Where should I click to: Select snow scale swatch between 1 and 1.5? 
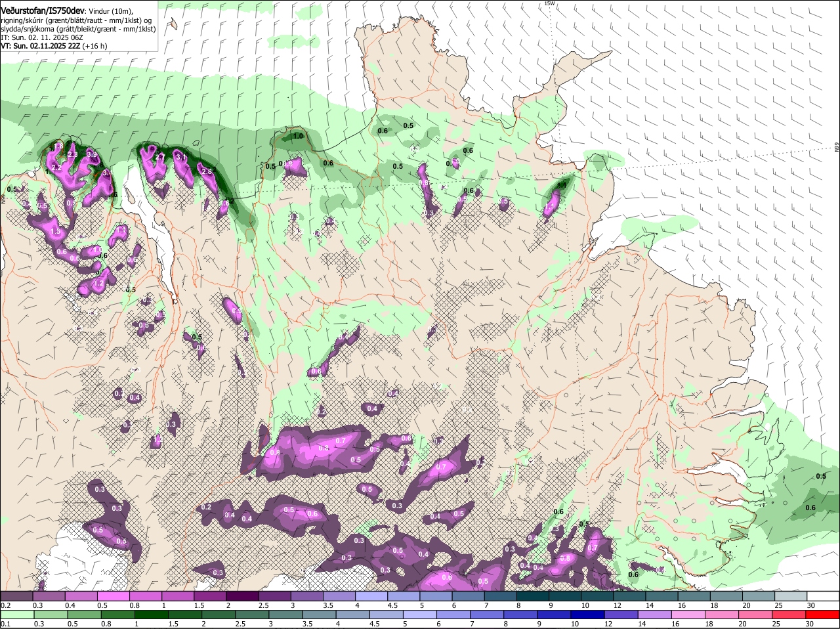(x=177, y=596)
